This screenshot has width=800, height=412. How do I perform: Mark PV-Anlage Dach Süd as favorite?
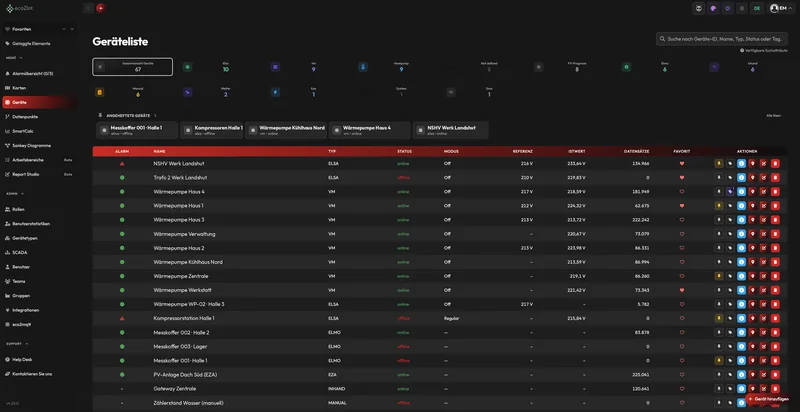pyautogui.click(x=682, y=375)
